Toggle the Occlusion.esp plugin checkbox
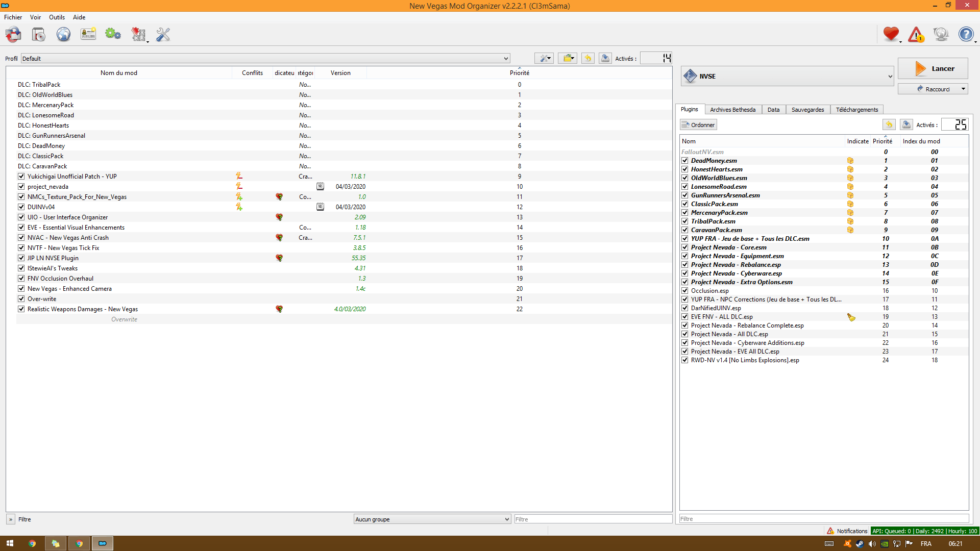 point(685,290)
